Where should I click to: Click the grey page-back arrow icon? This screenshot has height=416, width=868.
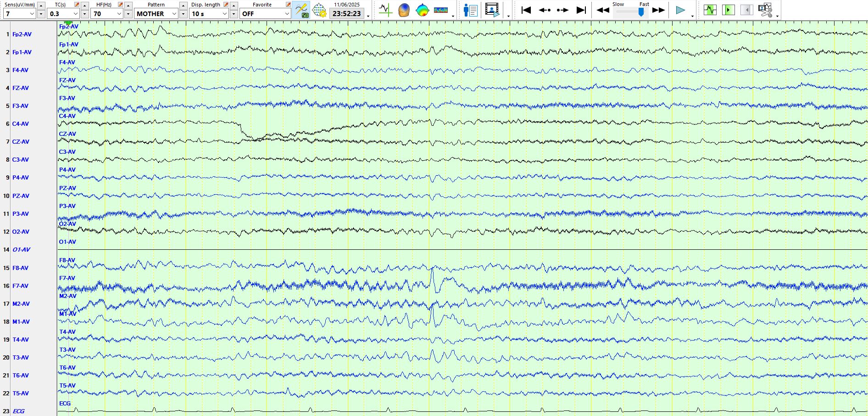point(747,10)
